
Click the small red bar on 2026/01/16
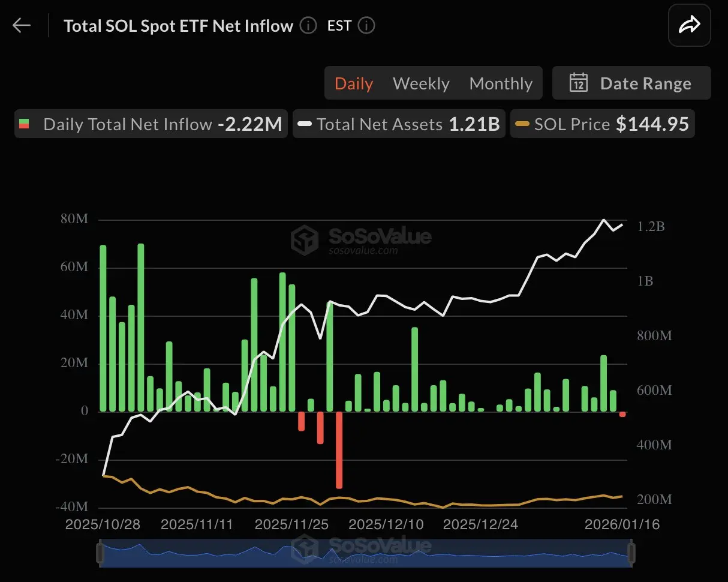click(622, 415)
